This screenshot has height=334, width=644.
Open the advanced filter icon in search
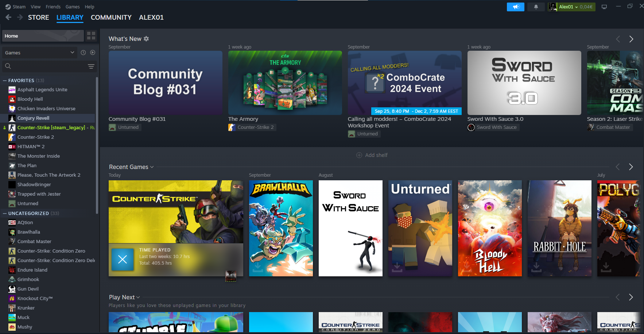click(x=91, y=66)
